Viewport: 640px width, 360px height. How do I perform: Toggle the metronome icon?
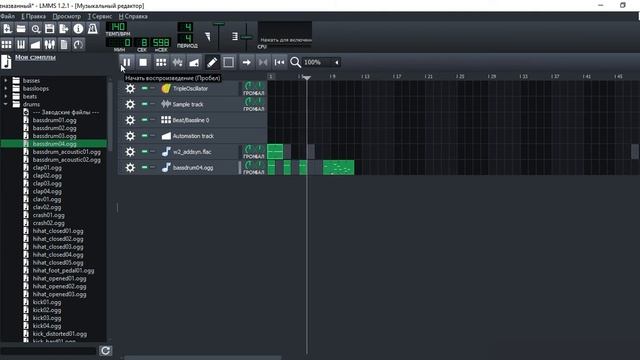coord(93,29)
